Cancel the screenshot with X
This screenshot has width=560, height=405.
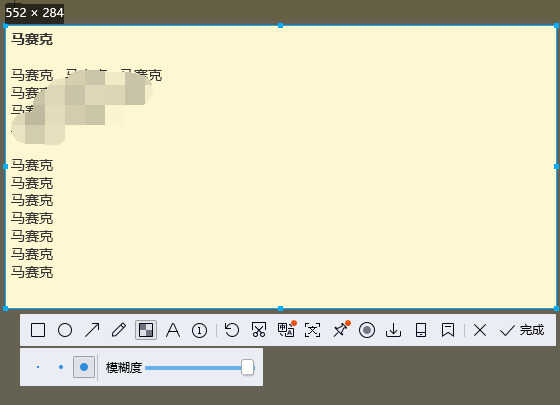pyautogui.click(x=480, y=330)
